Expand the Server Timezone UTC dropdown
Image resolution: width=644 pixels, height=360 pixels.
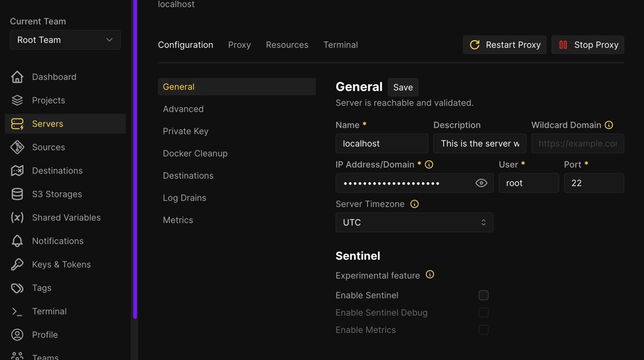(x=414, y=223)
